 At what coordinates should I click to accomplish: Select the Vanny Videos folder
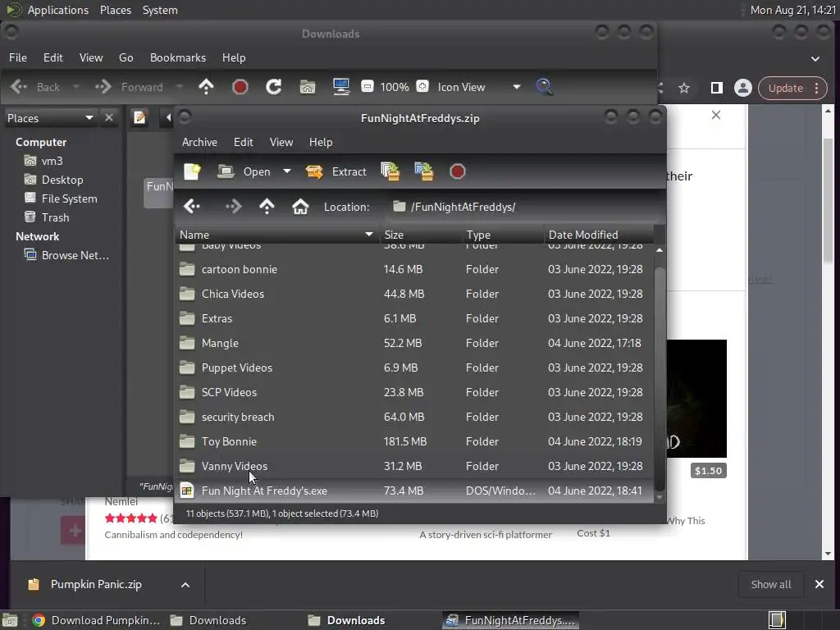413,467
